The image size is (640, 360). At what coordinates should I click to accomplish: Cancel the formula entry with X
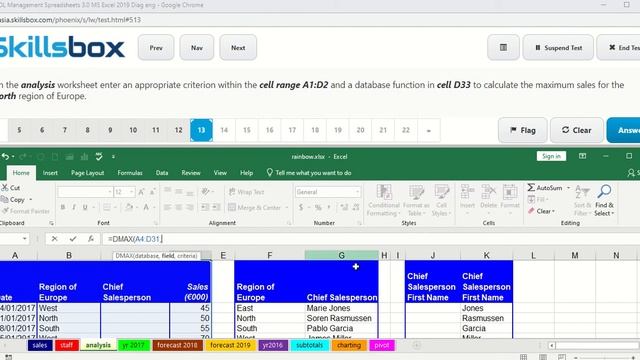[54, 239]
